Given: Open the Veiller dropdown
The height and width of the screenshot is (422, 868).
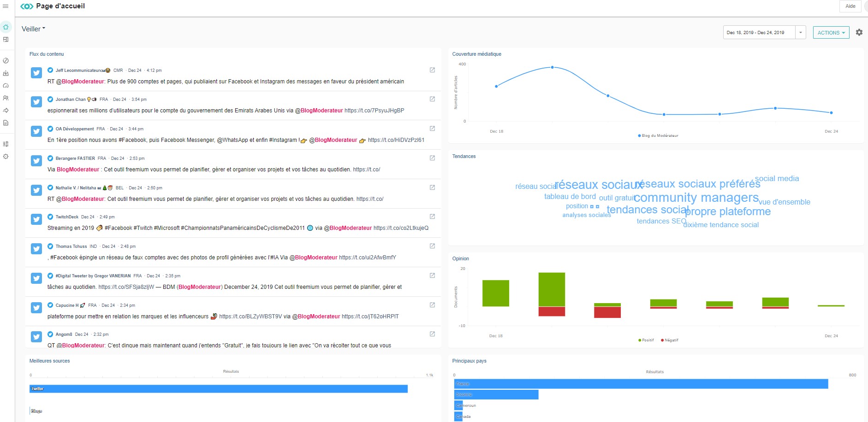Looking at the screenshot, I should (33, 29).
